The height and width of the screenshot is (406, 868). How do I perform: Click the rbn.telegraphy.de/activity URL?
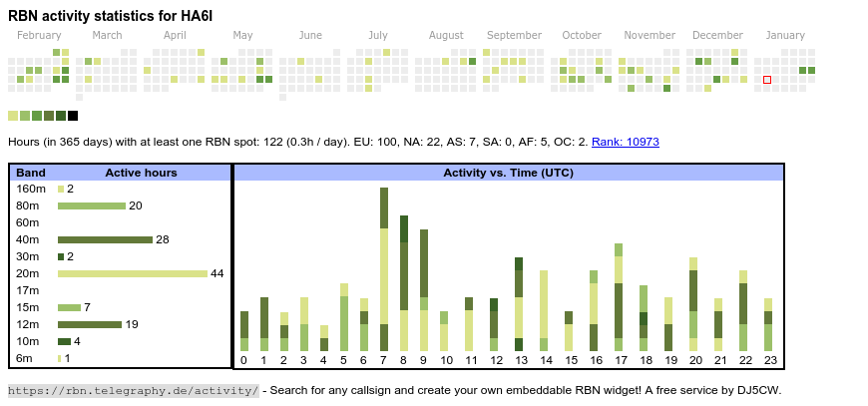pos(134,390)
